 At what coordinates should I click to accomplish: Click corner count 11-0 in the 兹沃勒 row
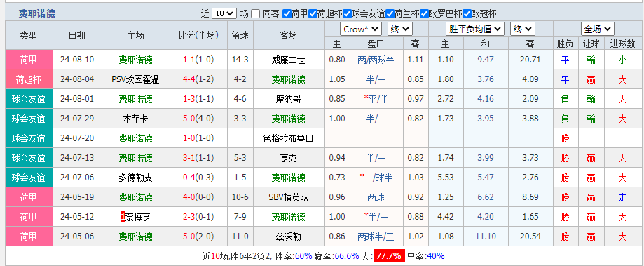click(240, 237)
